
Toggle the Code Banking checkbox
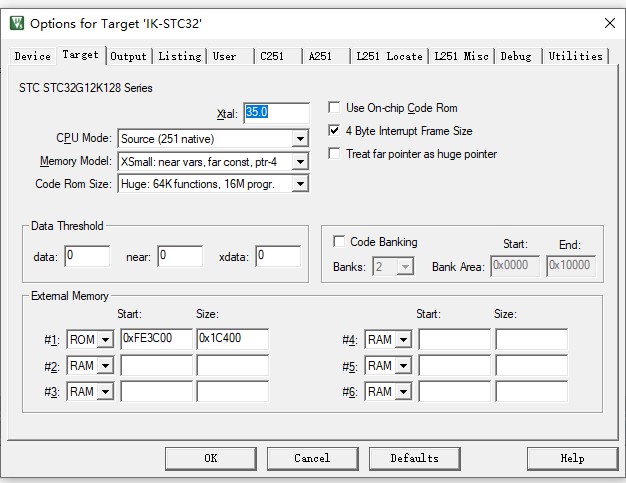(339, 241)
